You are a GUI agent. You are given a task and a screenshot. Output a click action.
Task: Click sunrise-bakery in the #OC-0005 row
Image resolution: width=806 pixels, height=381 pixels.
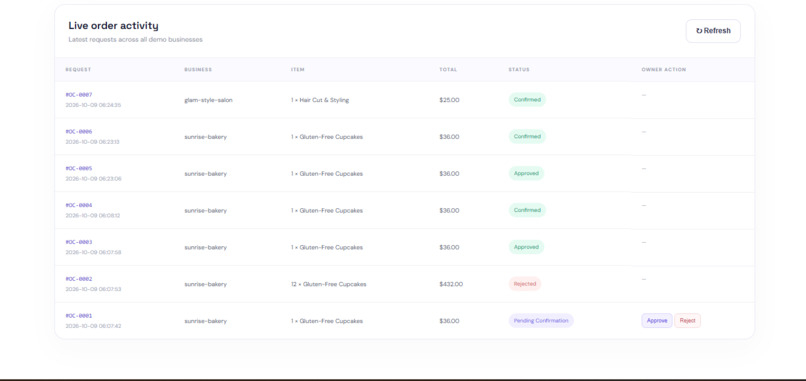[205, 174]
